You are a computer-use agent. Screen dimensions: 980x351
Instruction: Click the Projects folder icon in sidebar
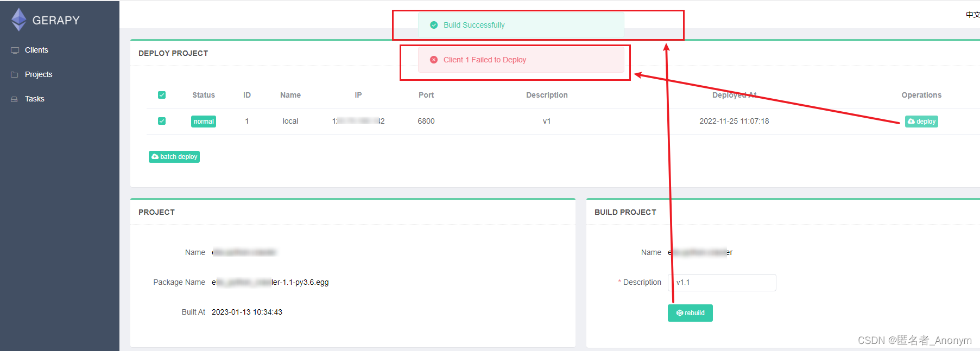[x=15, y=74]
